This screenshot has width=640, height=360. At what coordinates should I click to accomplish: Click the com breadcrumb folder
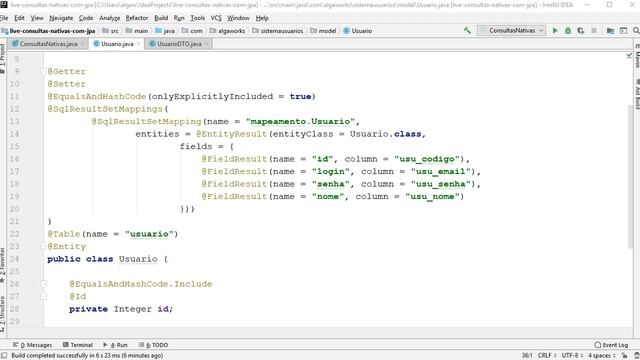[x=192, y=31]
